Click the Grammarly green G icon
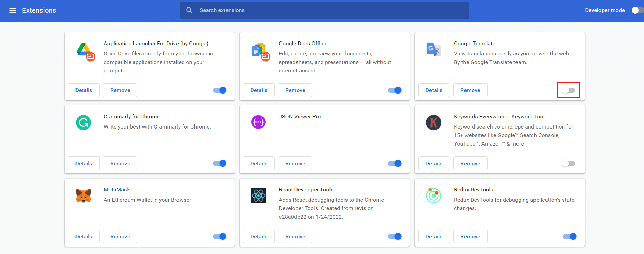 (83, 122)
